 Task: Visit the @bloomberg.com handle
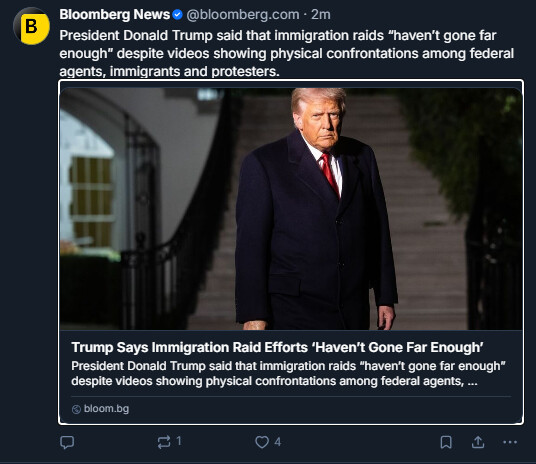pos(243,15)
